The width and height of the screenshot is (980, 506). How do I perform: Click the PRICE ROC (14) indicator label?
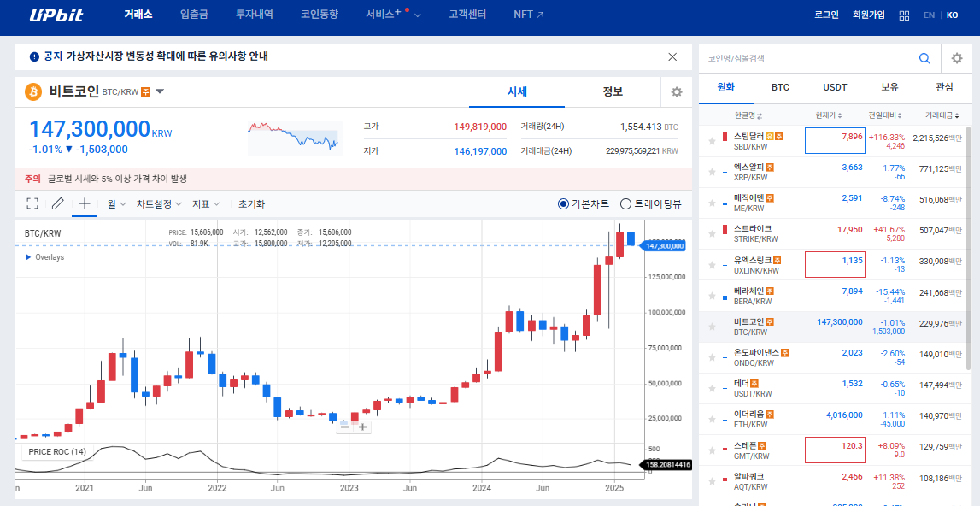coord(57,451)
